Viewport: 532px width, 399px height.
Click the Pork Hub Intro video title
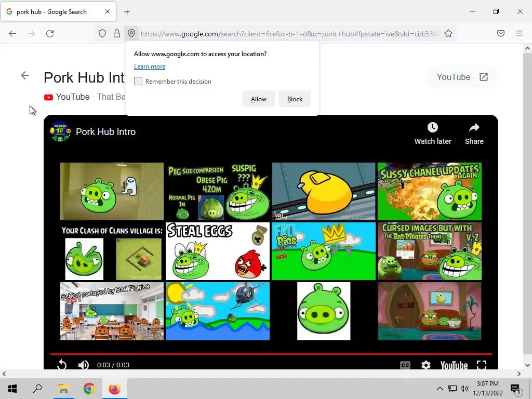pos(105,131)
